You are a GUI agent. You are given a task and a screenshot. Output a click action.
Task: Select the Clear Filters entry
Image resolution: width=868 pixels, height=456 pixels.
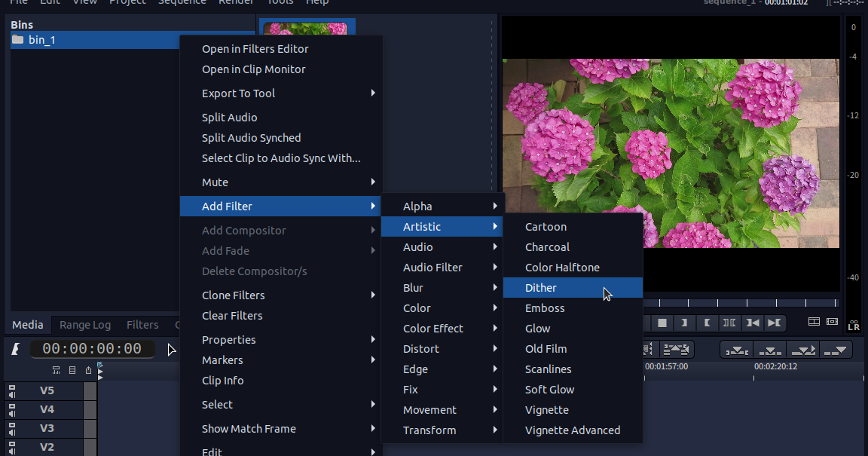click(281, 316)
